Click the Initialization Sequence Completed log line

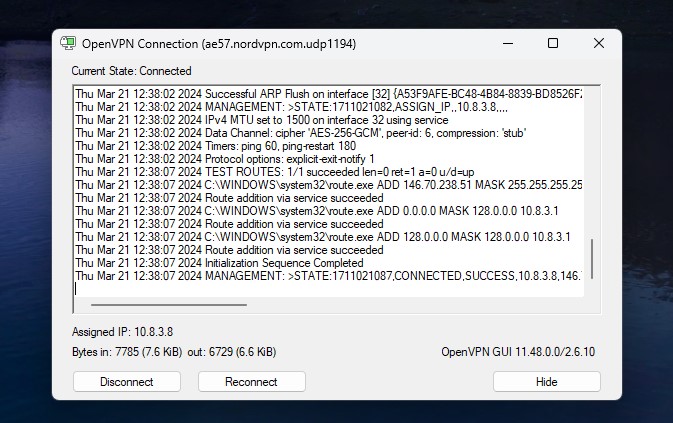pyautogui.click(x=219, y=263)
